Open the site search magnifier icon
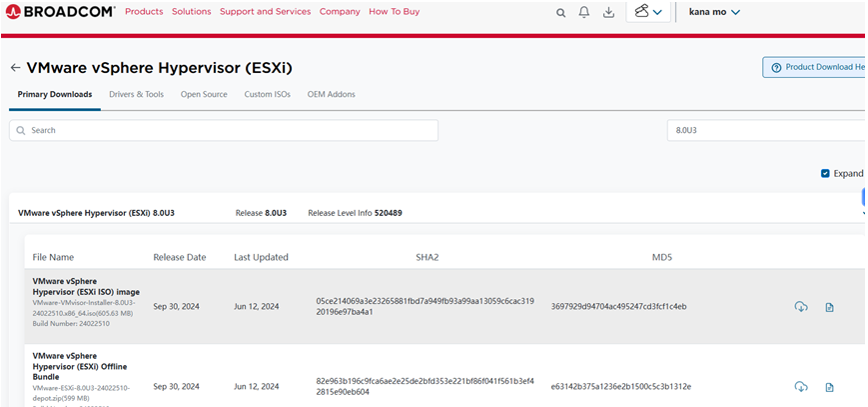Screen dimensions: 868x407 (560, 13)
